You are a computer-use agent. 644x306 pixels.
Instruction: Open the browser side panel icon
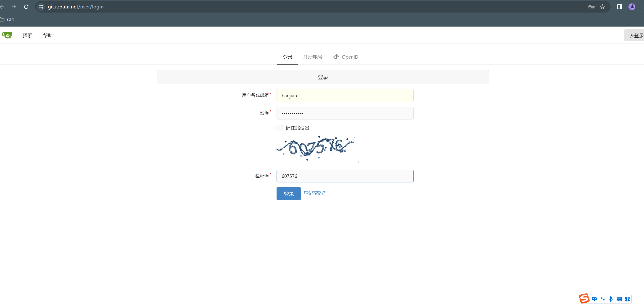pos(620,7)
